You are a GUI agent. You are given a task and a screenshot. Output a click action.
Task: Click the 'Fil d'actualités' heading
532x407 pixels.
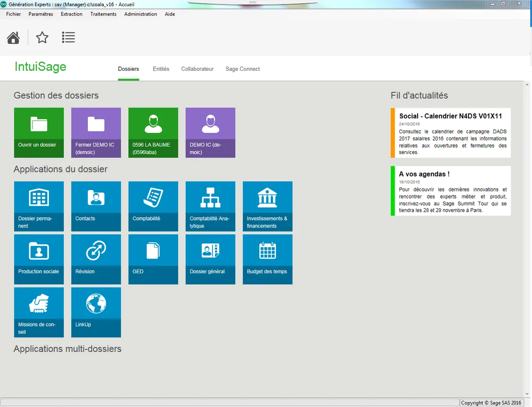(x=419, y=96)
